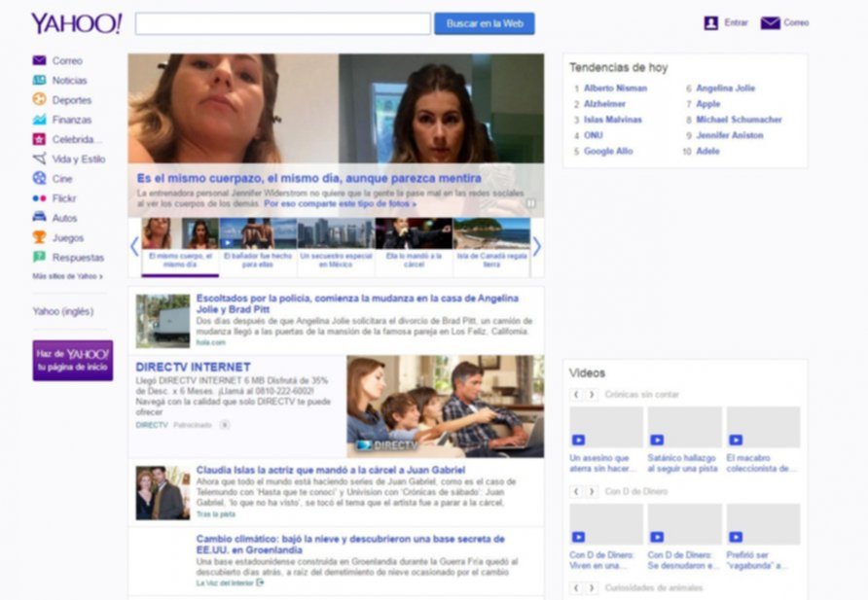Open the Correo mail icon in header
The image size is (868, 600).
pyautogui.click(x=770, y=23)
